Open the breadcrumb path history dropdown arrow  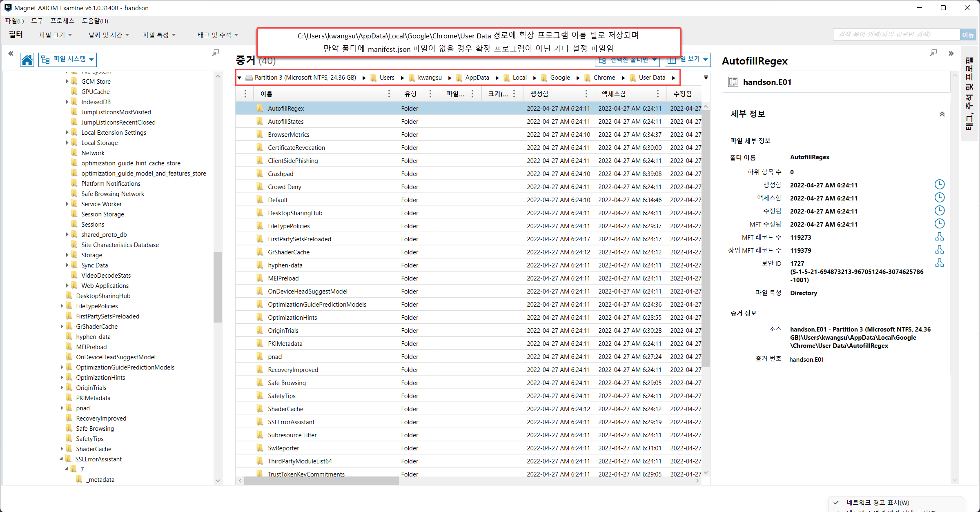click(706, 78)
